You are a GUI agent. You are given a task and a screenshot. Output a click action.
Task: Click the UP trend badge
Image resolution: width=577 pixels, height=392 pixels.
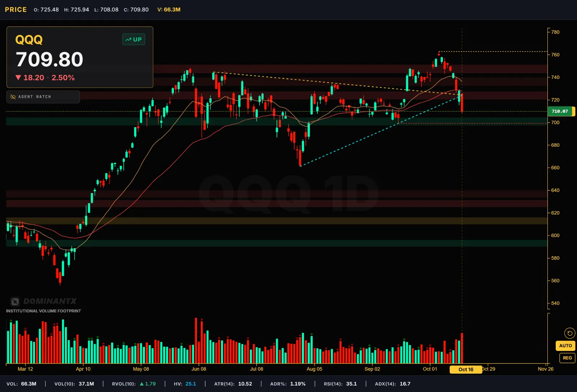[x=134, y=40]
